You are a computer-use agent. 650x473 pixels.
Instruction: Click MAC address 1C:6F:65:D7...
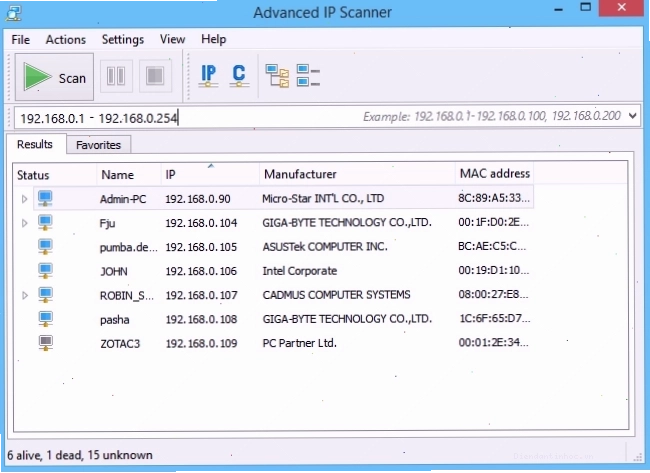(495, 318)
